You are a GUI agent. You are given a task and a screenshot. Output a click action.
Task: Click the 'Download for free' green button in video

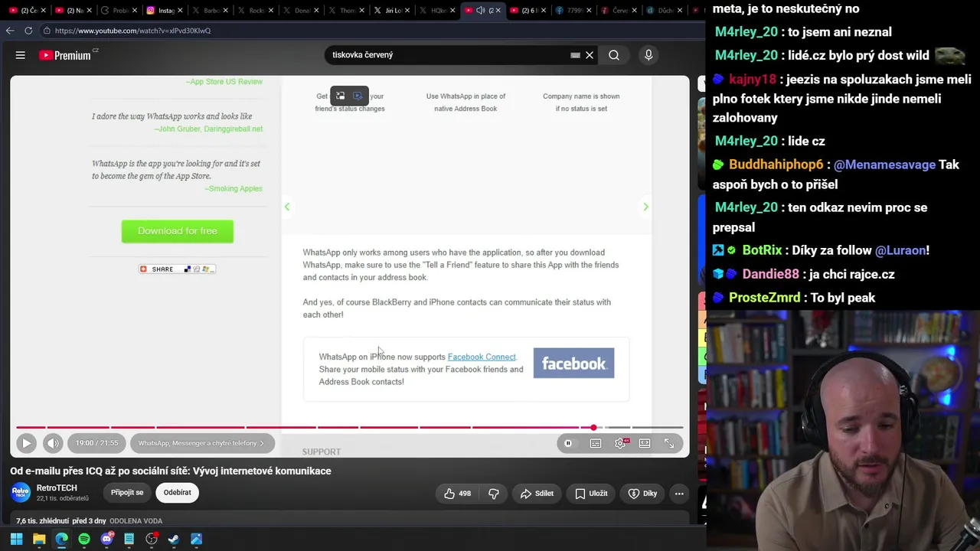coord(178,231)
